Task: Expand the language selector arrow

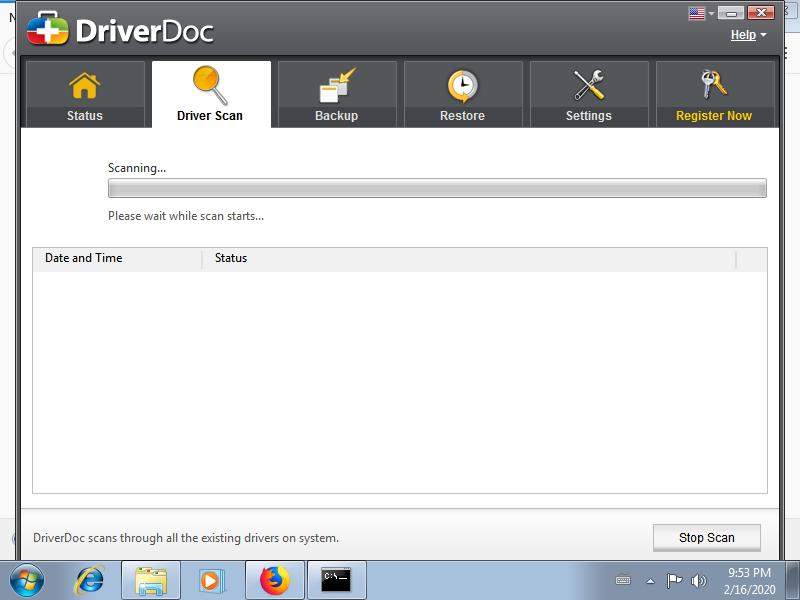Action: pyautogui.click(x=711, y=14)
